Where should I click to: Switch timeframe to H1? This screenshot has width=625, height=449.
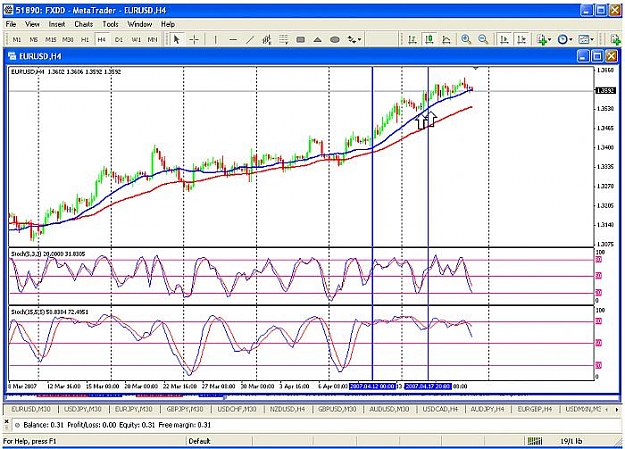coord(85,39)
